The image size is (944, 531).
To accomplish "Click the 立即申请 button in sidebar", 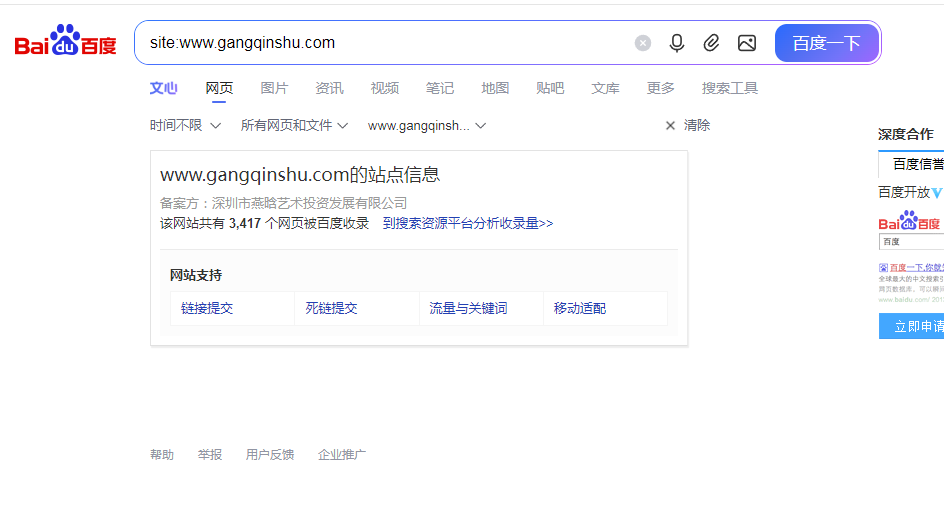I will tap(911, 326).
